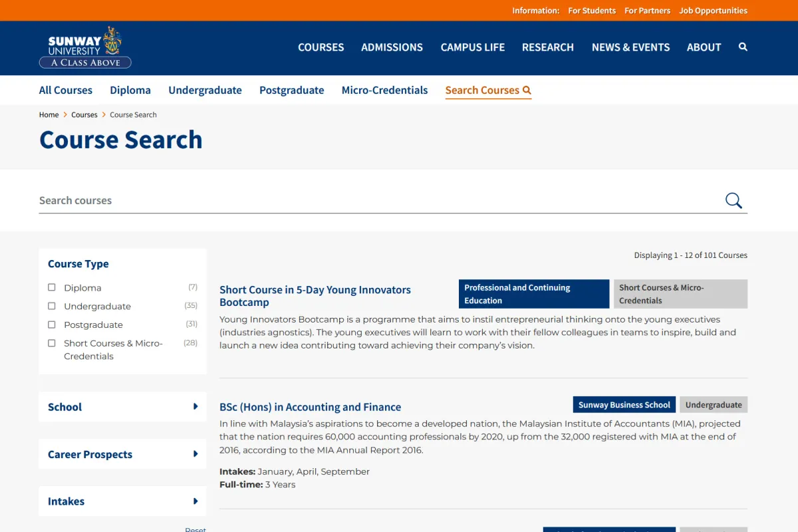Click the 'Displaying 1 - 12 of 101 Courses' text
The width and height of the screenshot is (798, 532).
[691, 255]
